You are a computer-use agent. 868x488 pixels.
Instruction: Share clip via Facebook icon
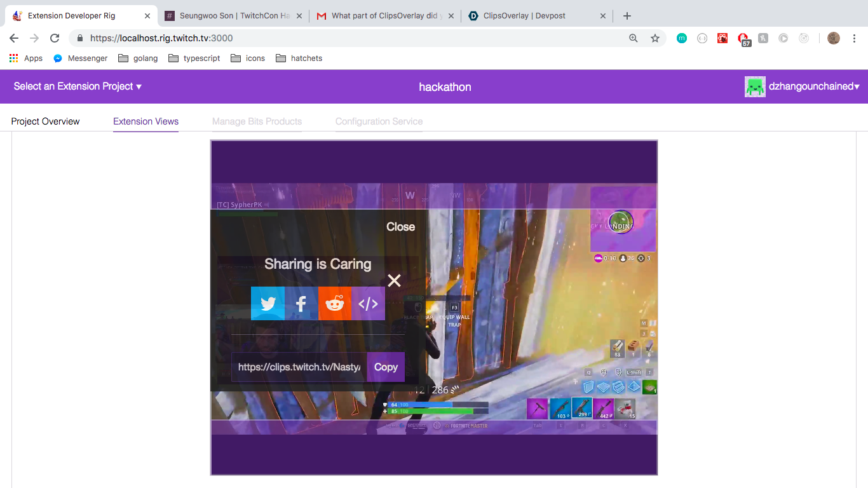pyautogui.click(x=301, y=303)
